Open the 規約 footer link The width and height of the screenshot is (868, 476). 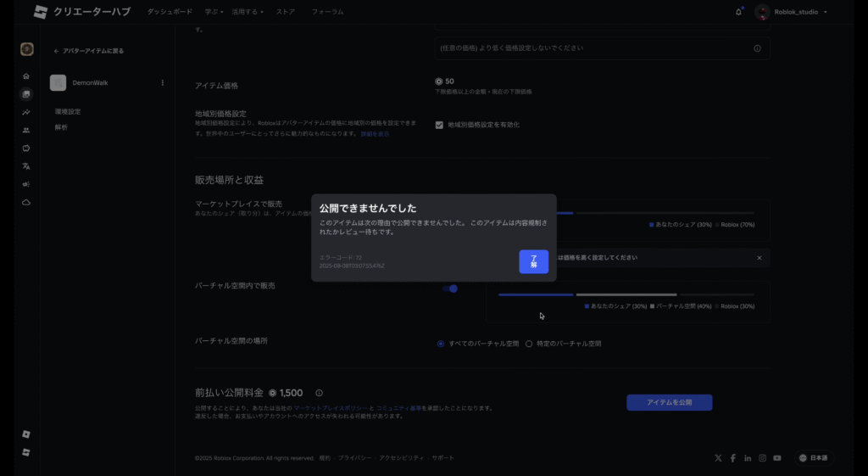tap(325, 457)
